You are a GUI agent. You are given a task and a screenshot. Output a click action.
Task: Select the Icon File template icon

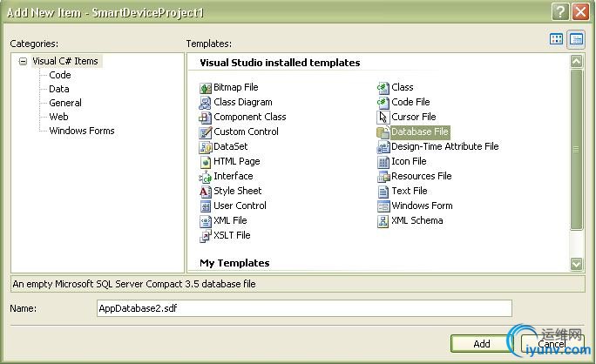coord(383,162)
